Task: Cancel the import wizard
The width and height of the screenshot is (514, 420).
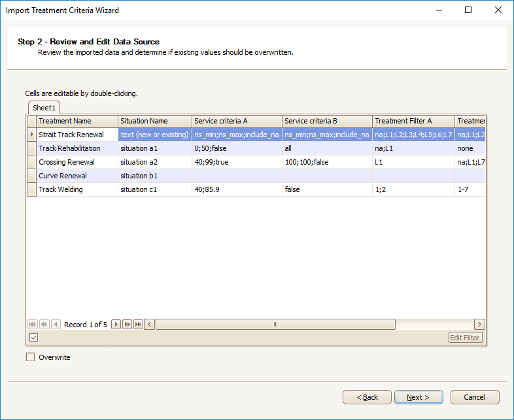Action: [475, 397]
